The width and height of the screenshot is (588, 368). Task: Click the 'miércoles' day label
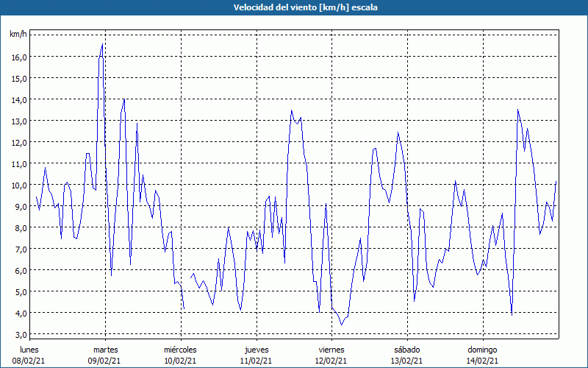pyautogui.click(x=180, y=350)
